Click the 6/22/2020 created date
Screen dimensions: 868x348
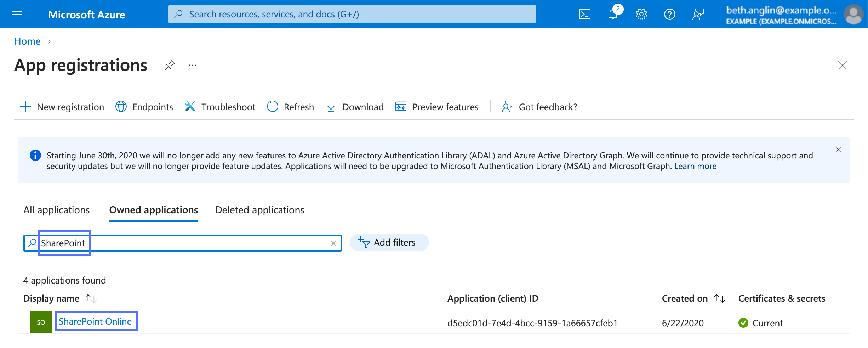(x=683, y=323)
